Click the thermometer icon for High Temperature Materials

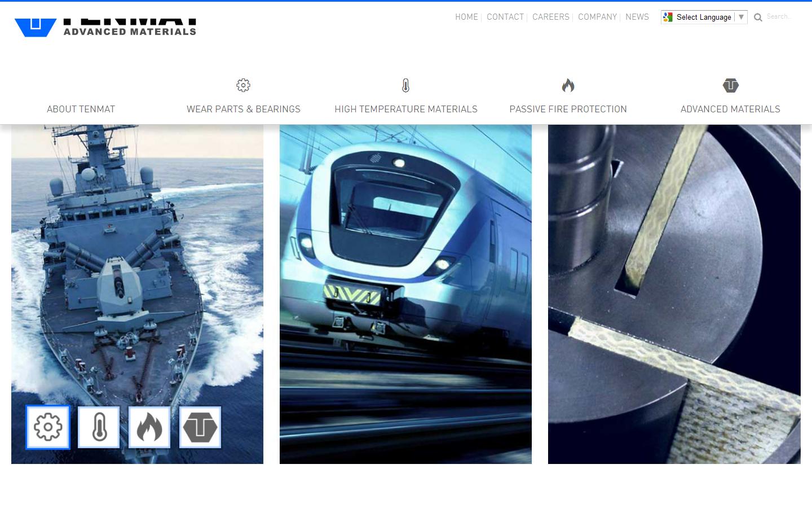[x=405, y=86]
